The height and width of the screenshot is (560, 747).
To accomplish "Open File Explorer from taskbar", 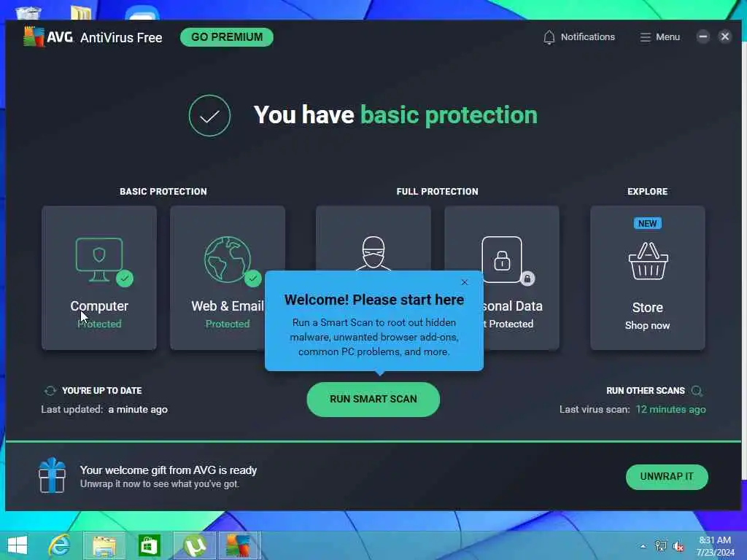I will click(x=104, y=546).
